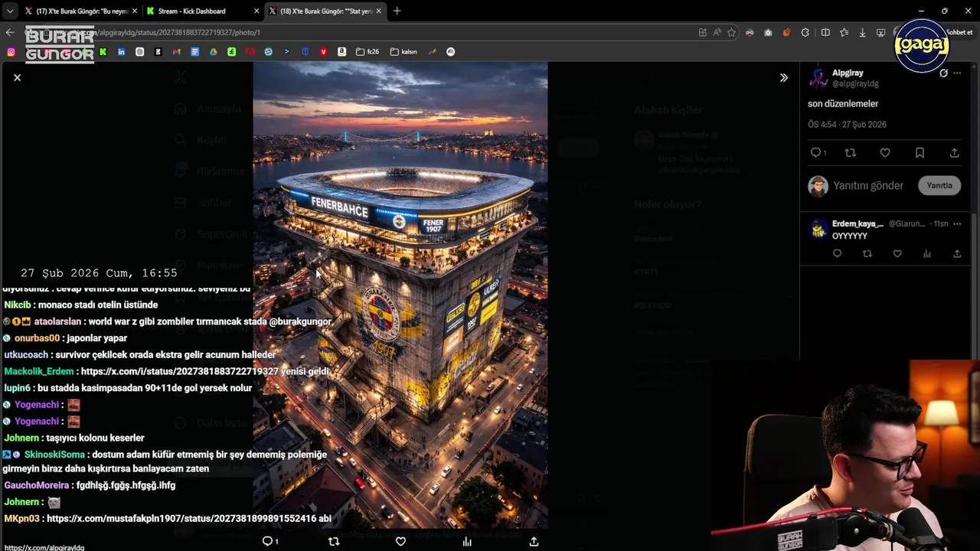Viewport: 980px width, 551px height.
Task: Click the Yanıtla button
Action: pos(939,185)
